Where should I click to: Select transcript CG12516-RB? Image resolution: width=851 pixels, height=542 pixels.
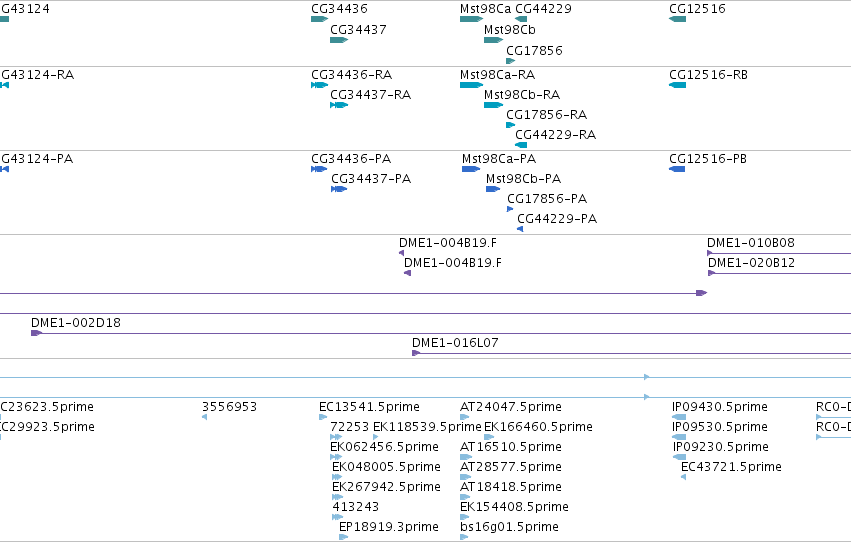coord(708,75)
